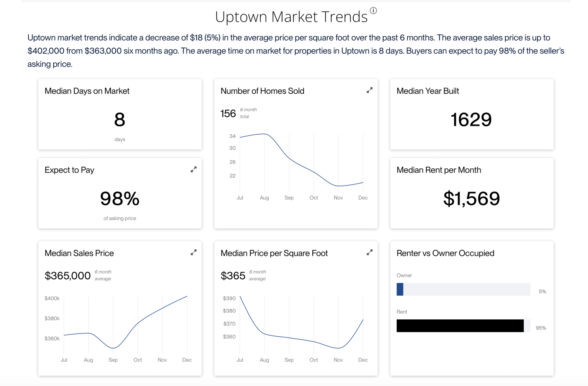This screenshot has width=588, height=386.
Task: Click the $365 price per square foot average
Action: (233, 275)
